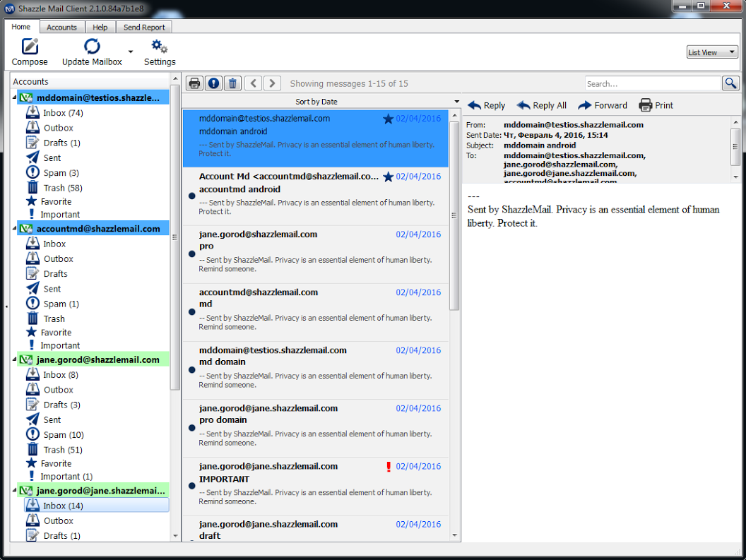Unstar the mddomain android message

(388, 119)
